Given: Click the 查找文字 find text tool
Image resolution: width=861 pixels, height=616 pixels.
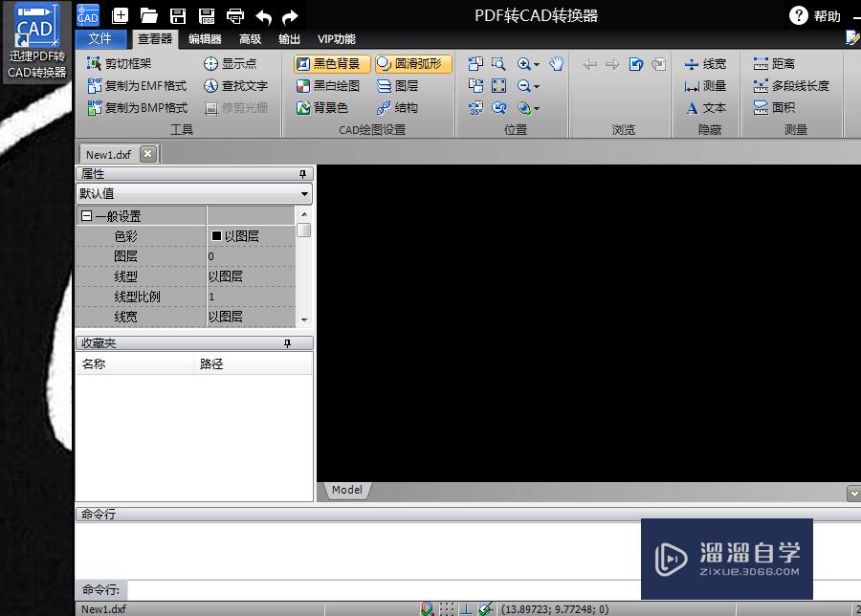Looking at the screenshot, I should click(235, 86).
